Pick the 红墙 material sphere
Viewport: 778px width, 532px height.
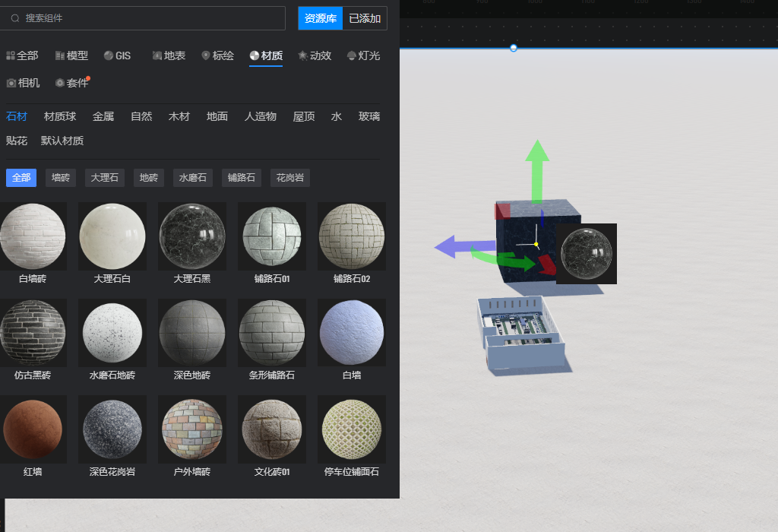pos(33,429)
